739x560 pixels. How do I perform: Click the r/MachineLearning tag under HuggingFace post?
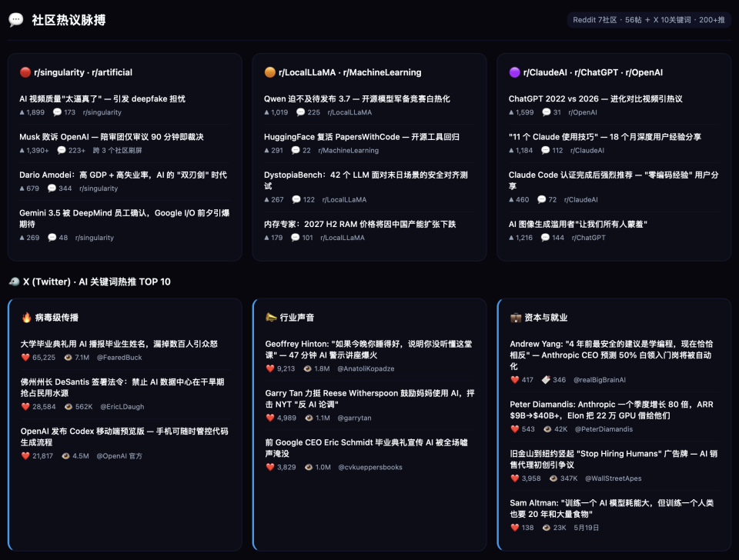click(x=348, y=150)
